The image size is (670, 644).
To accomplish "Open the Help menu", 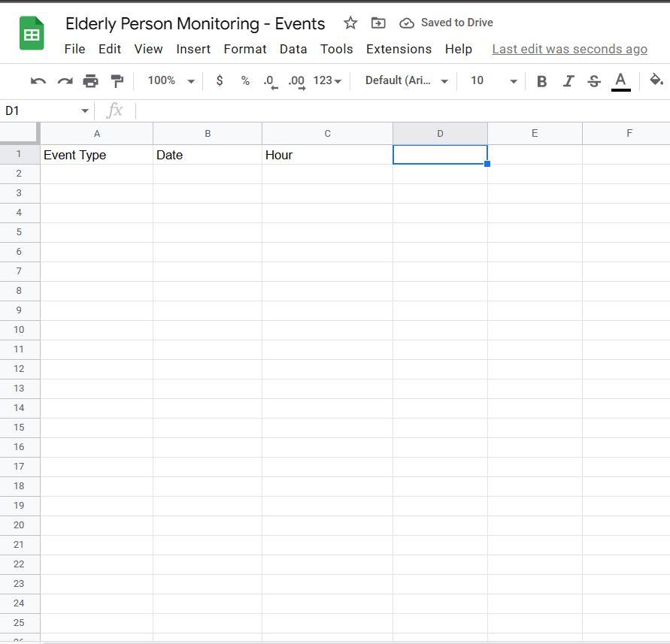I will tap(459, 49).
